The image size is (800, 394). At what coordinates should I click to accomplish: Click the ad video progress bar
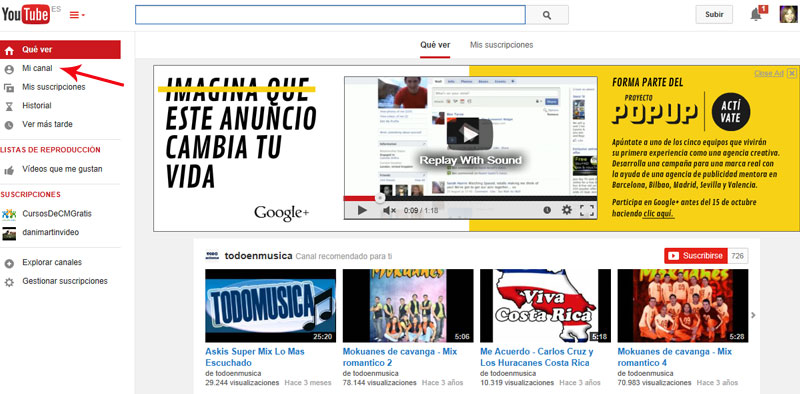pos(470,198)
